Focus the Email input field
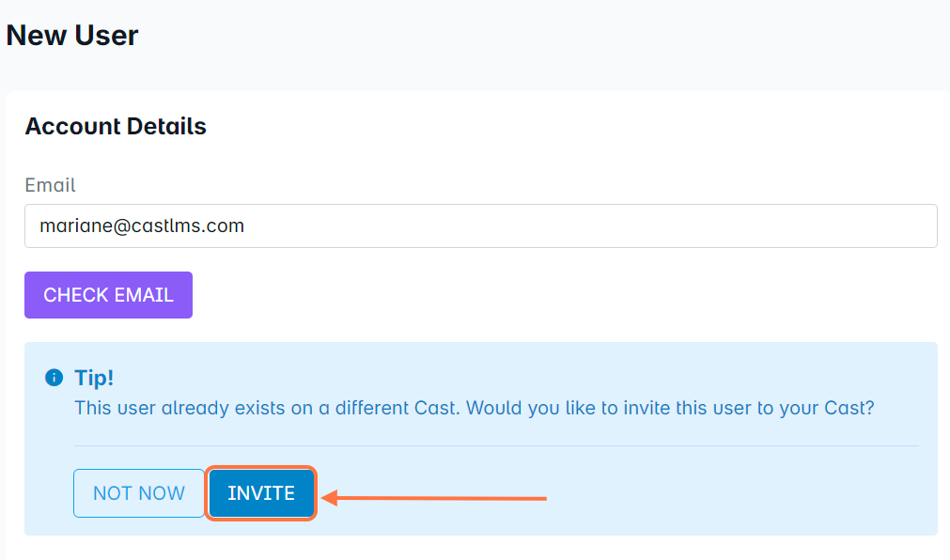Screen dimensions: 950x560 click(480, 226)
